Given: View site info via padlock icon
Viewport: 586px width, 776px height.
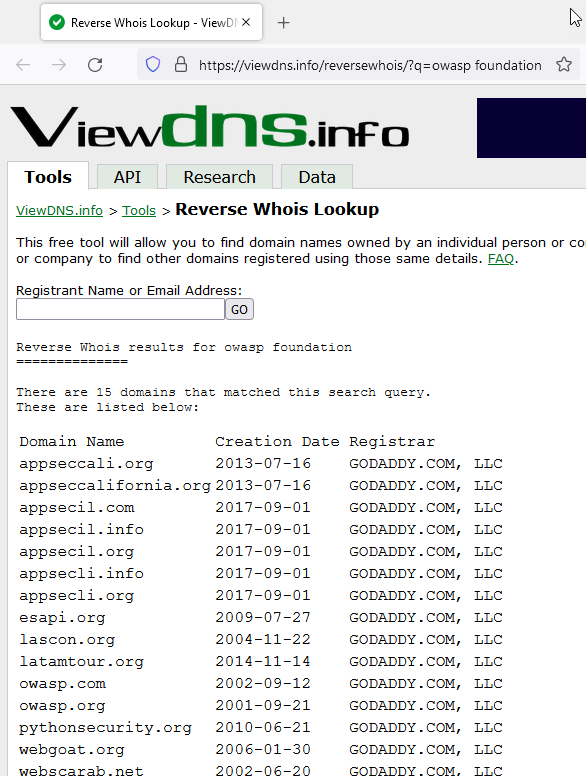Looking at the screenshot, I should point(181,64).
